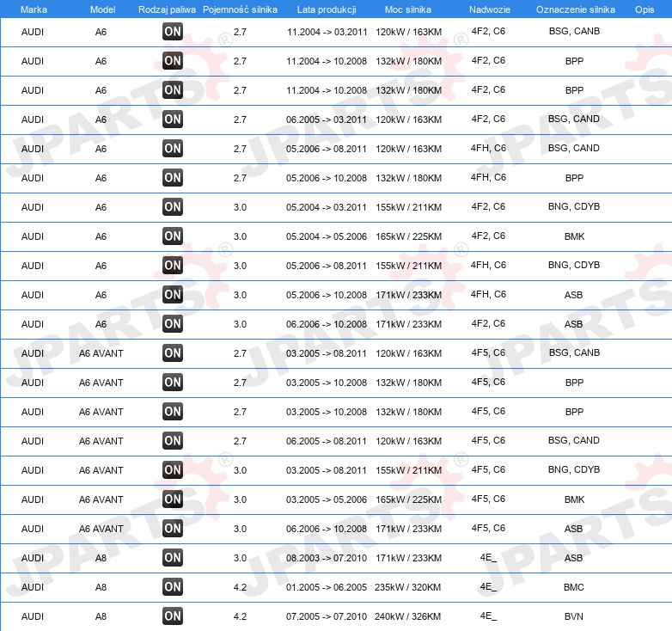Click the Oznaczenie silnika column header
Viewport: 672px width, 631px height.
tap(575, 9)
